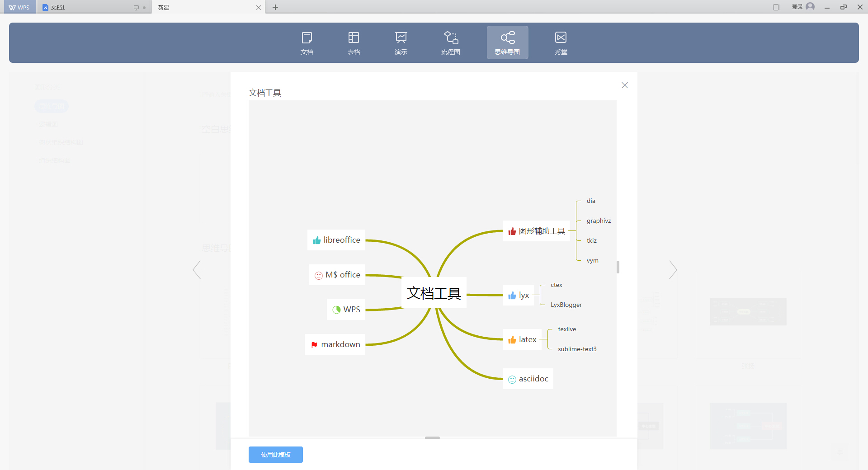This screenshot has width=868, height=470.
Task: Select the 秀堂 icon in toolbar
Action: (x=561, y=42)
